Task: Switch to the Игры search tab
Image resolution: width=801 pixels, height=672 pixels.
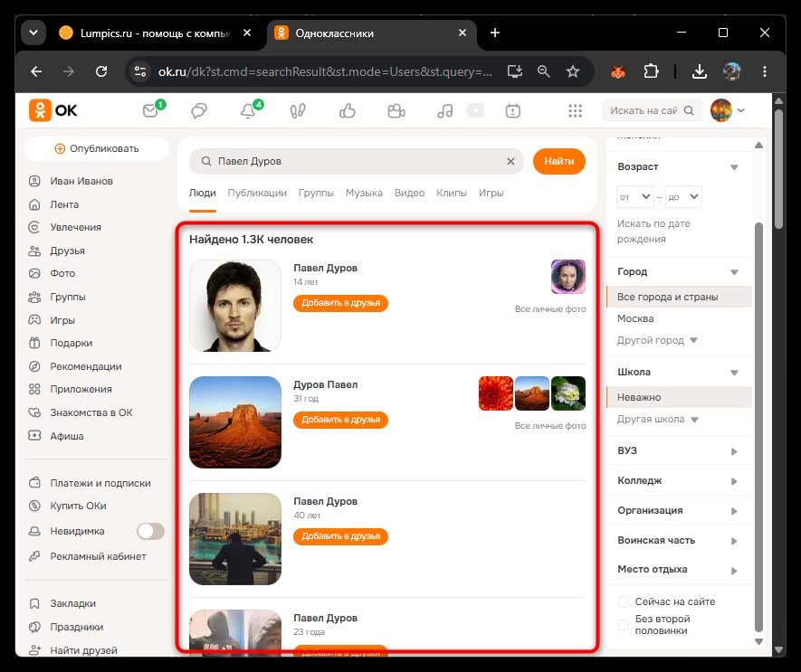Action: click(491, 193)
